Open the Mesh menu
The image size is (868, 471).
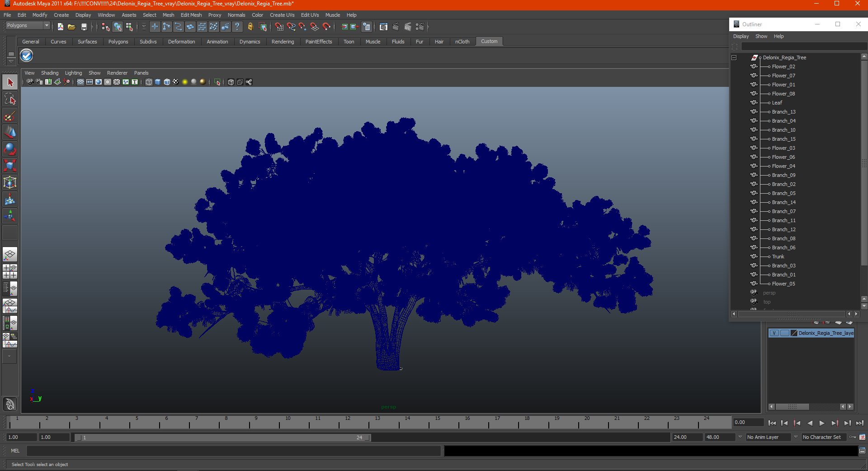click(x=168, y=15)
